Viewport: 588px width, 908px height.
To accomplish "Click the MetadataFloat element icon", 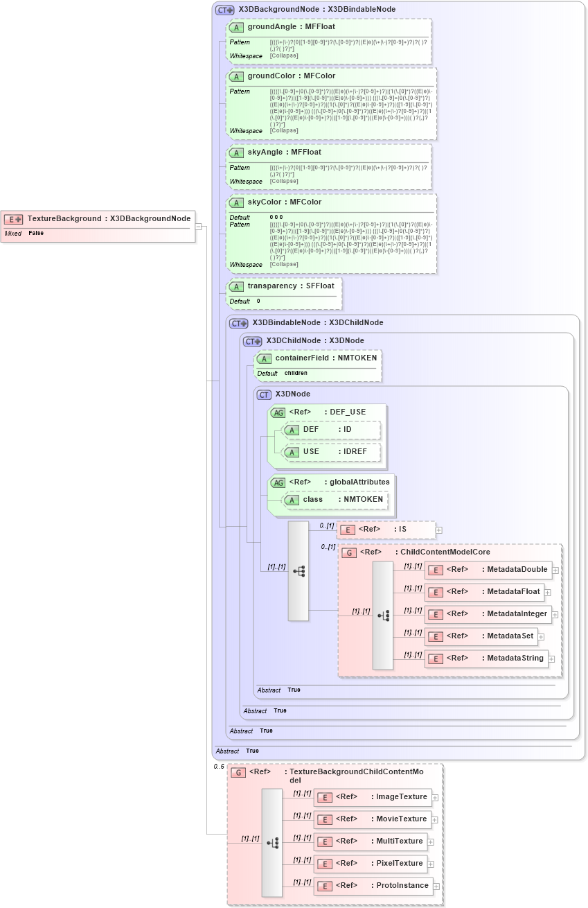I will click(436, 593).
